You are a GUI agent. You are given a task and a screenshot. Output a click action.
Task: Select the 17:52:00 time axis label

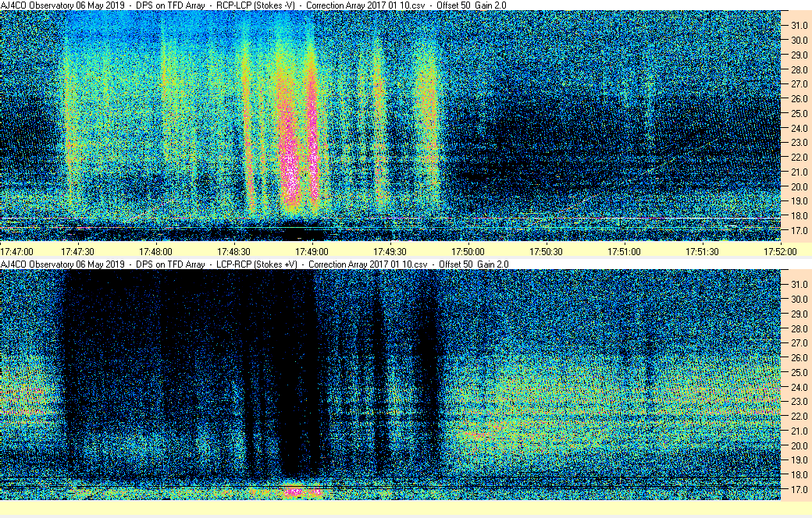pos(781,251)
